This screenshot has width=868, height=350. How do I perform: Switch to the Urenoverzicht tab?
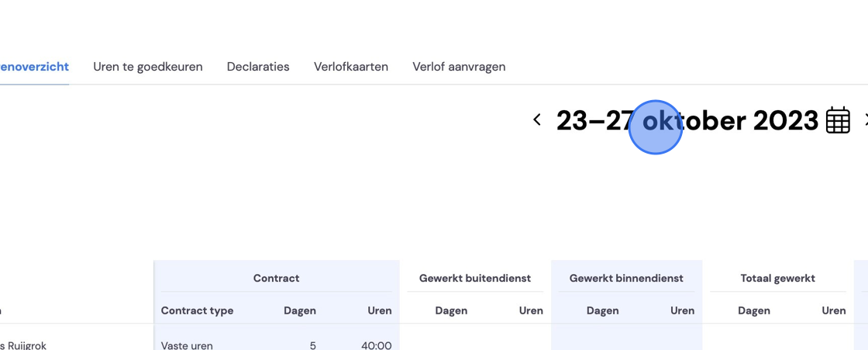click(x=34, y=67)
